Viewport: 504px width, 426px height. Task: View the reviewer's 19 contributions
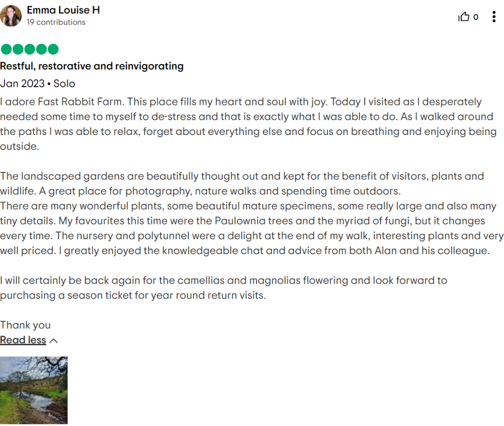(x=57, y=22)
